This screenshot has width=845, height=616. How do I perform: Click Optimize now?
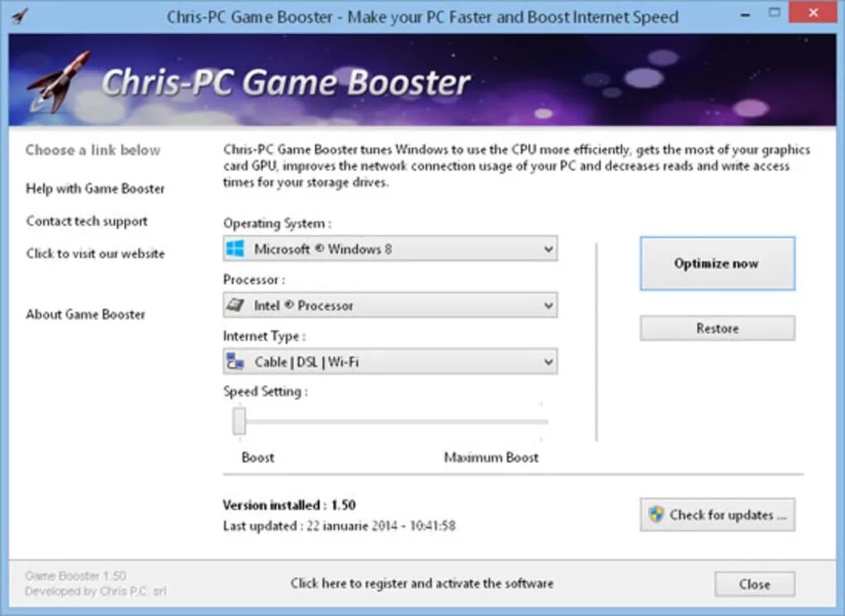(x=716, y=263)
